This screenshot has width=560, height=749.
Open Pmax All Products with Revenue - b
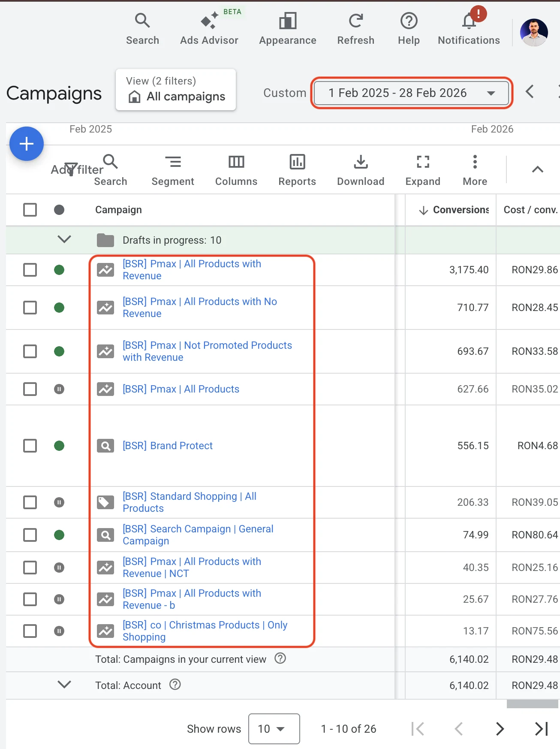192,599
